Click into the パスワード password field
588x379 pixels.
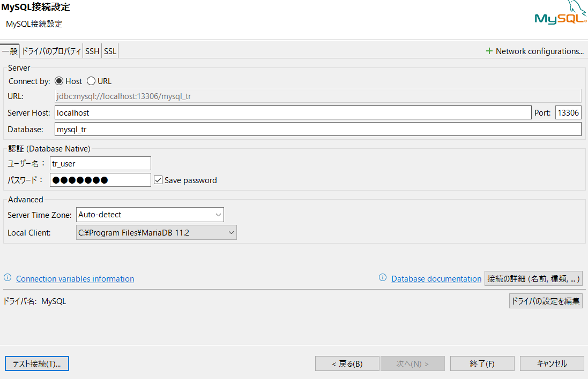pyautogui.click(x=100, y=180)
